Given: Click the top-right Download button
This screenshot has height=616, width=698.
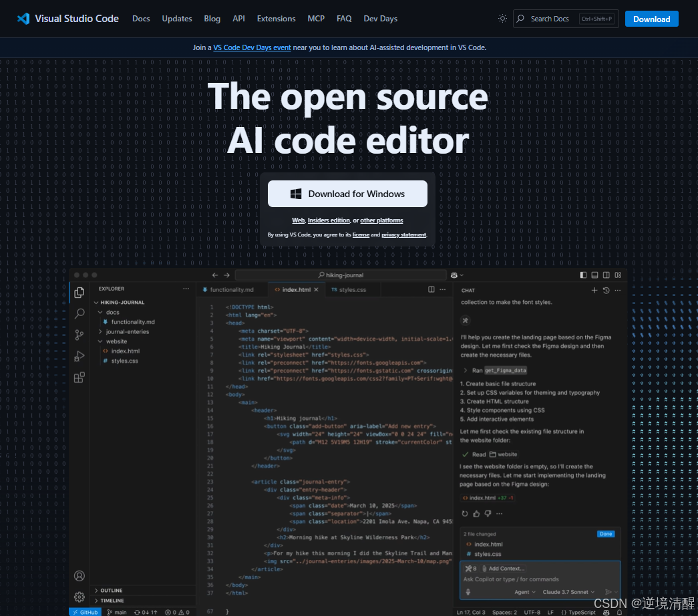Looking at the screenshot, I should (x=651, y=19).
